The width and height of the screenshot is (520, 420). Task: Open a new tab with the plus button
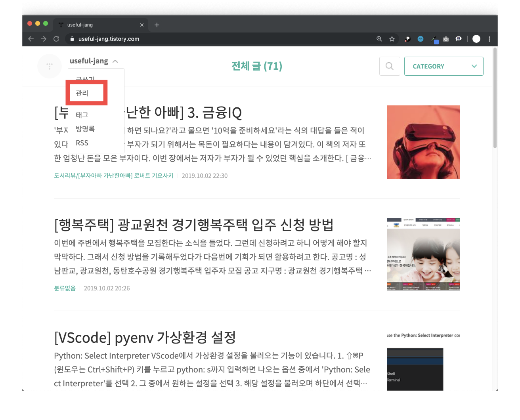[157, 25]
